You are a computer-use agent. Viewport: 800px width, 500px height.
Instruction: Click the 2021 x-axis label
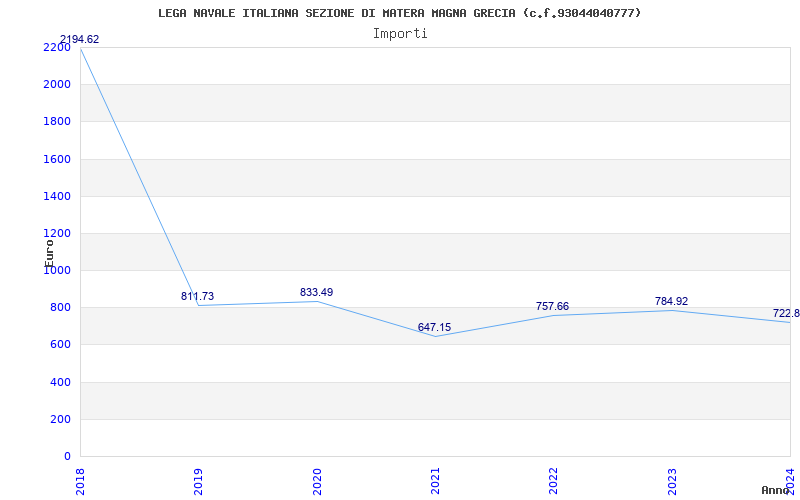[x=435, y=482]
